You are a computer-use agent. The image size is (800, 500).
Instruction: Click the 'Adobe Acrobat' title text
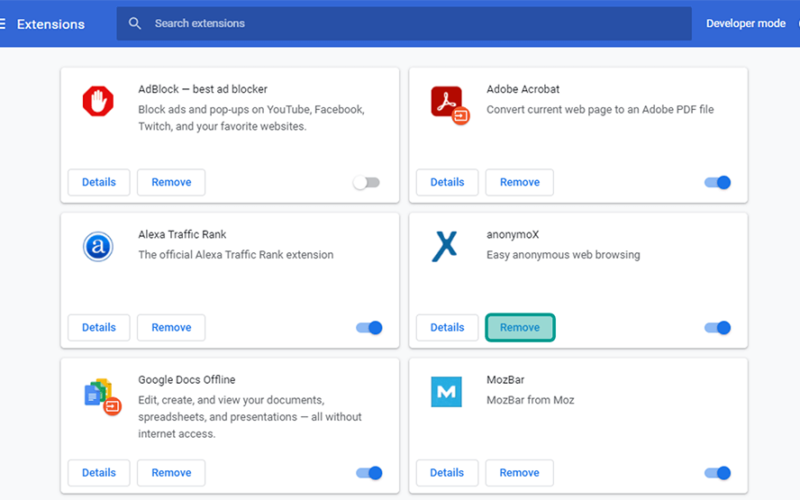pyautogui.click(x=523, y=89)
